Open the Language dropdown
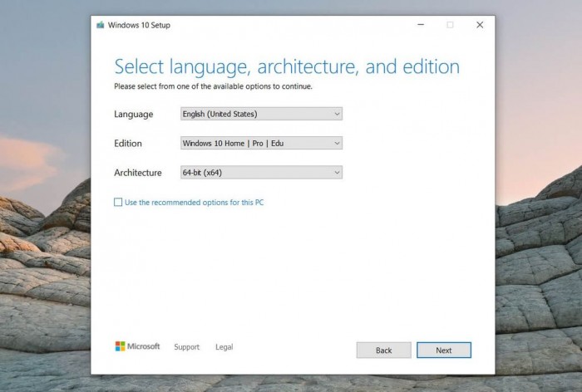Image resolution: width=582 pixels, height=392 pixels. tap(261, 114)
